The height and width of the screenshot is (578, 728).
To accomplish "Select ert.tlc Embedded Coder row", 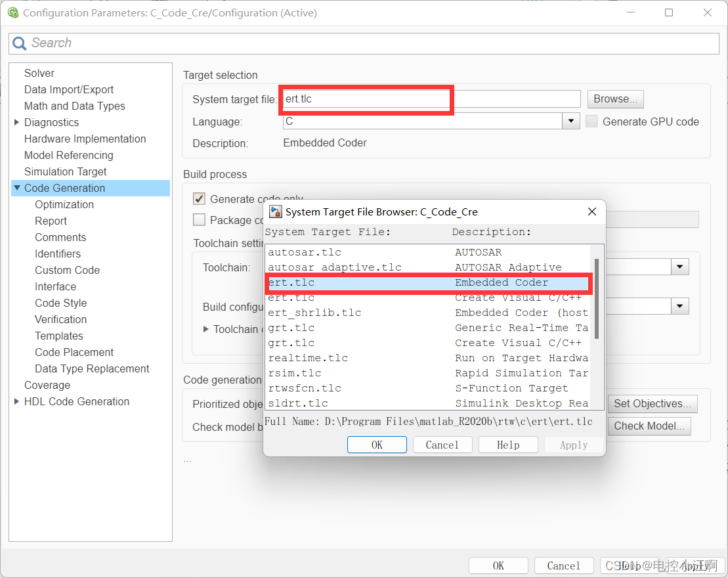I will [x=428, y=282].
